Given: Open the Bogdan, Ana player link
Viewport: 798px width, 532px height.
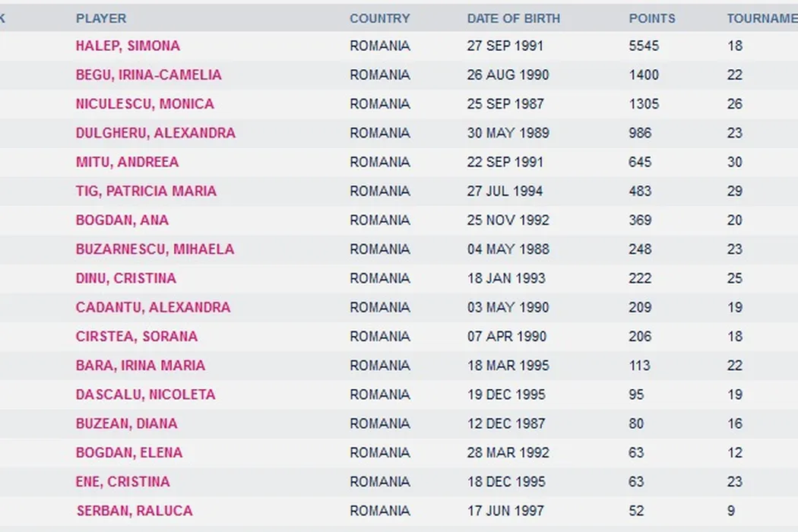Looking at the screenshot, I should pyautogui.click(x=122, y=220).
